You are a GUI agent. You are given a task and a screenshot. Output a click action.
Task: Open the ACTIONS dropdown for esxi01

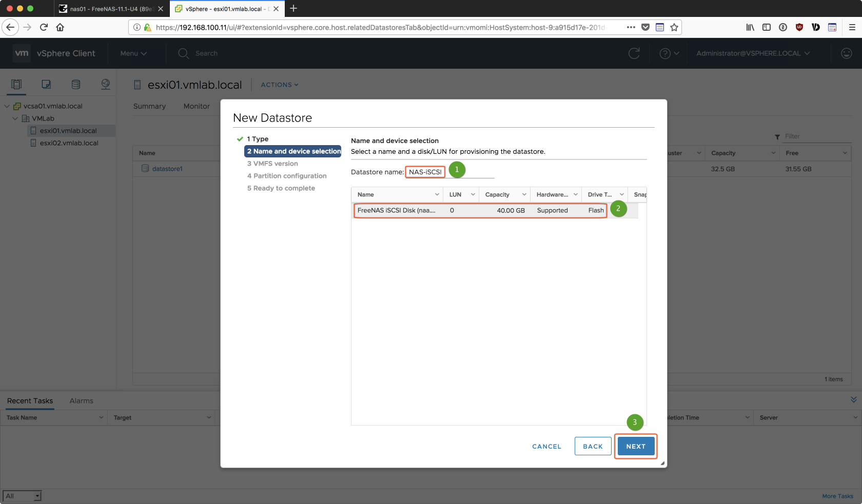click(x=280, y=85)
